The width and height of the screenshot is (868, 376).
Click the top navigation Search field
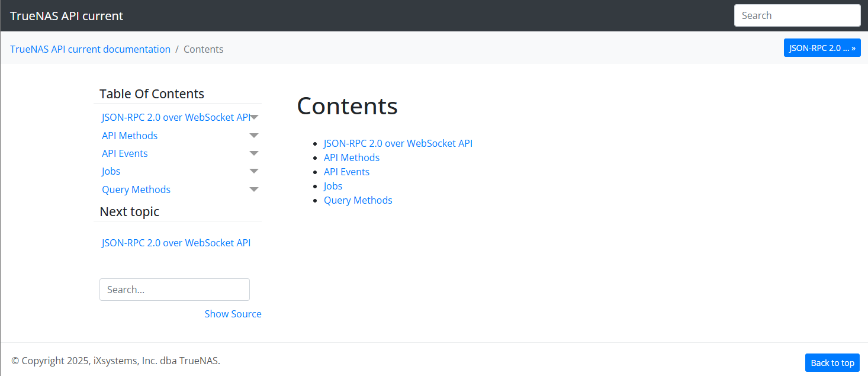(x=797, y=15)
